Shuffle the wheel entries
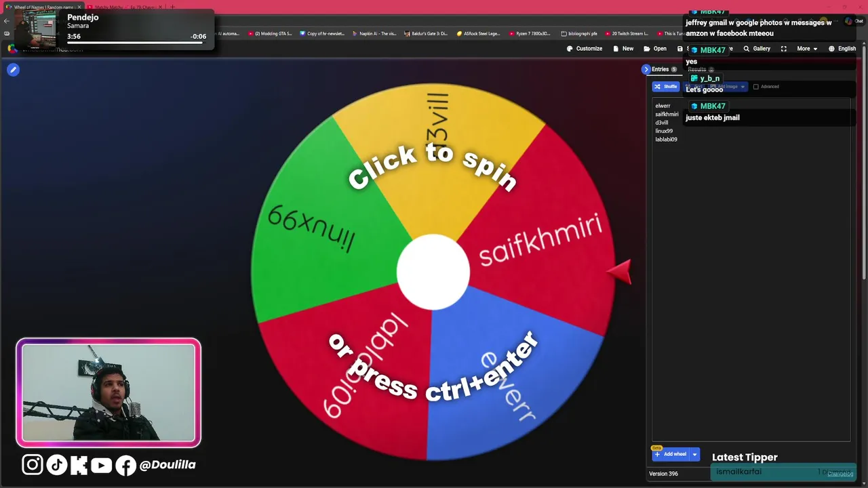The height and width of the screenshot is (488, 868). pos(666,87)
